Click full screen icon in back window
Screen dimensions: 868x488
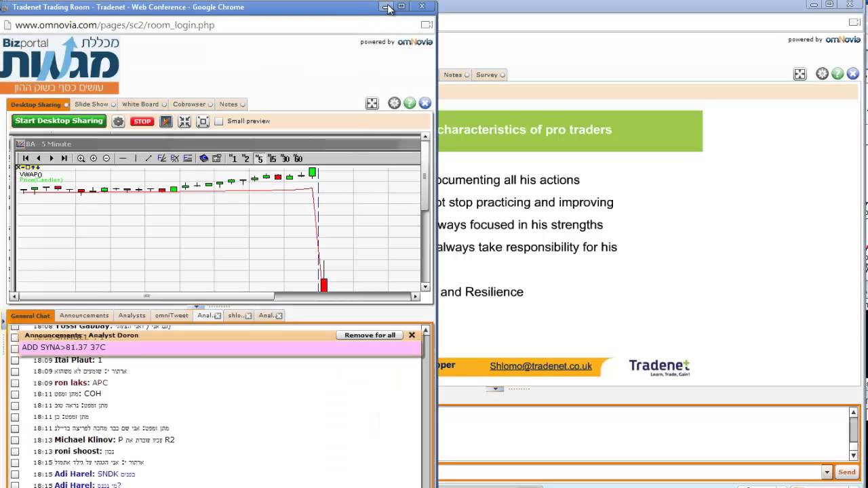tap(800, 75)
